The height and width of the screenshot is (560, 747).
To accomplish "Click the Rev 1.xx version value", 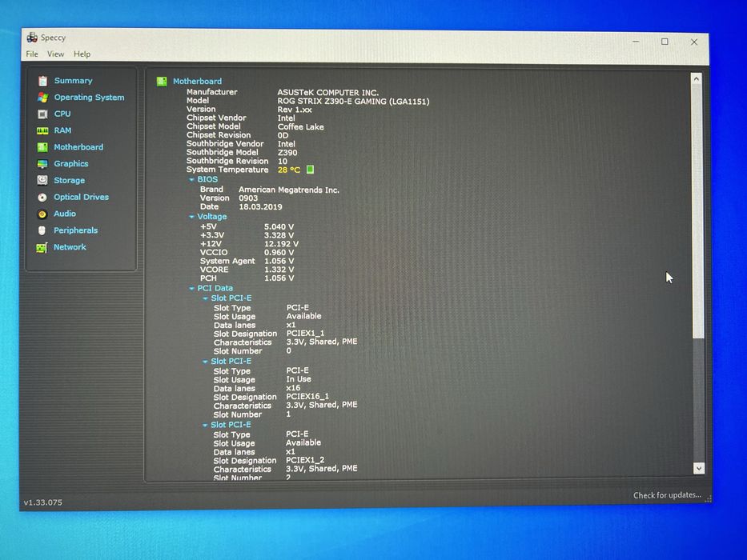I will click(x=295, y=110).
